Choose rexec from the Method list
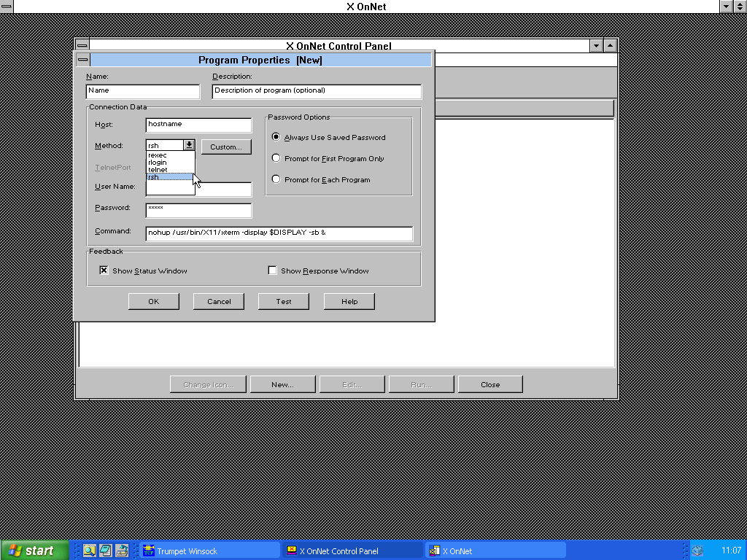The image size is (747, 560). (x=158, y=155)
